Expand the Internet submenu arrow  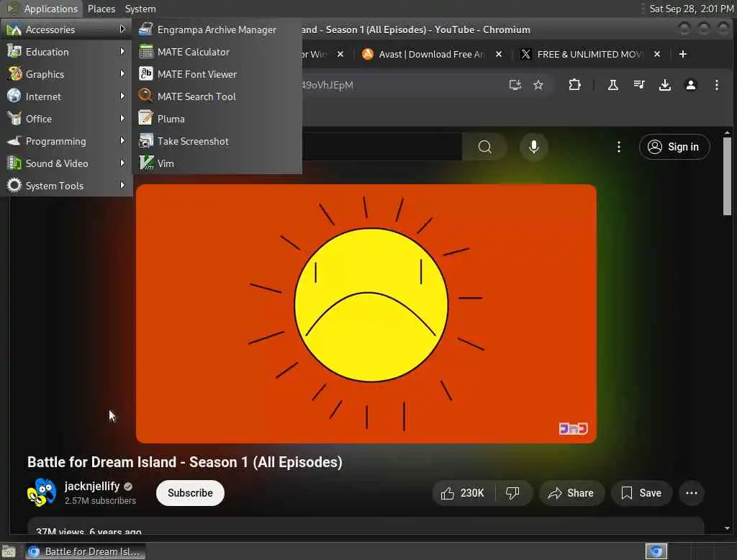click(122, 96)
